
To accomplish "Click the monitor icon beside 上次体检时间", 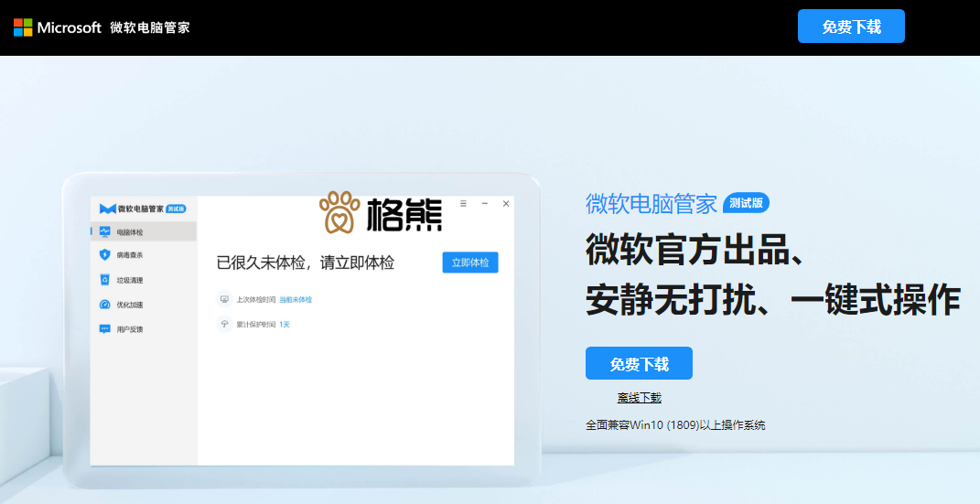I will 224,299.
